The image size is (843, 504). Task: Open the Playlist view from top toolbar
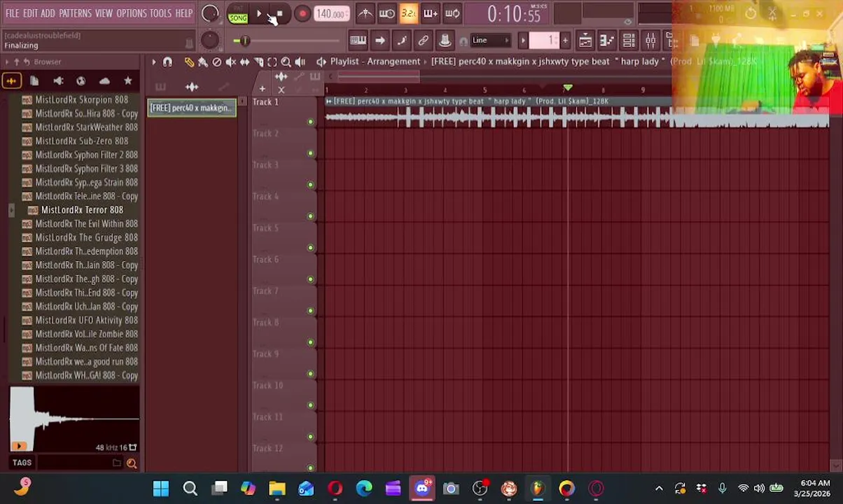click(x=585, y=41)
